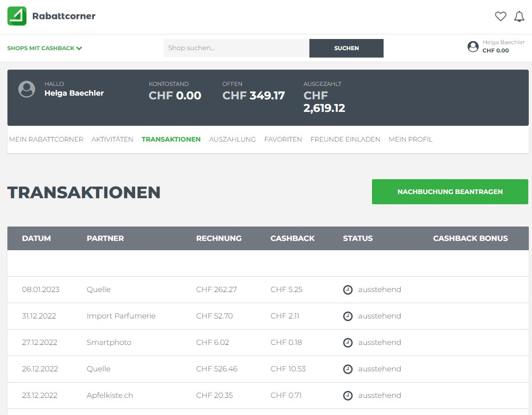The width and height of the screenshot is (532, 415).
Task: Click the date 27.12.2022
Action: (x=40, y=343)
